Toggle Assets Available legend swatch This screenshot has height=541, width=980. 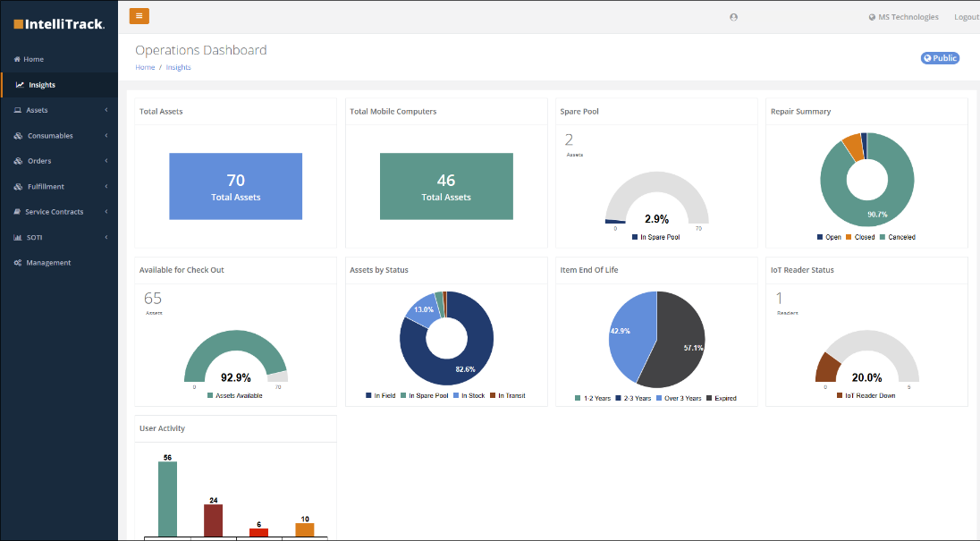tap(210, 396)
